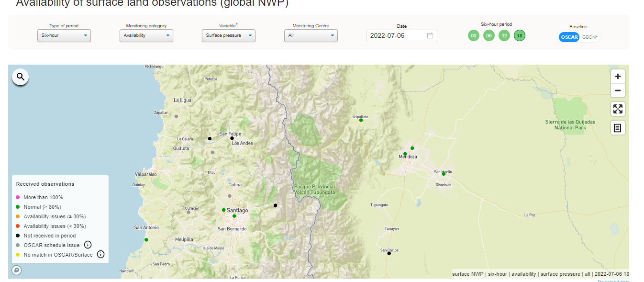Click the Date field showing 2022-07-06
644x282 pixels.
(402, 35)
